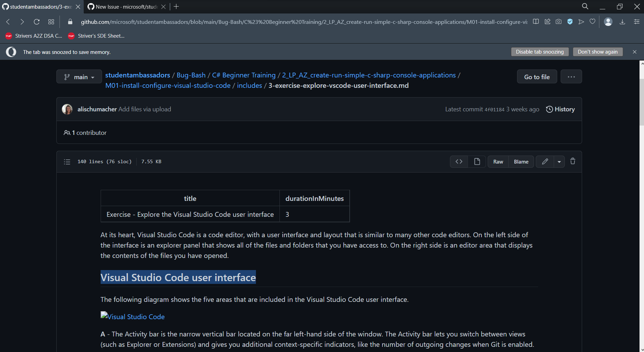Viewport: 644px width, 352px height.
Task: Open a new browser tab
Action: pos(176,7)
